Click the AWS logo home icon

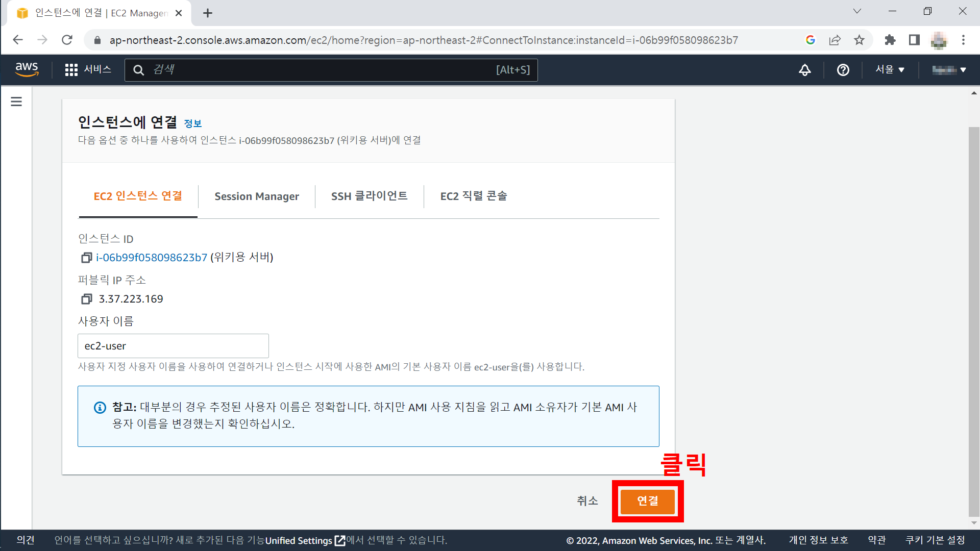coord(27,69)
